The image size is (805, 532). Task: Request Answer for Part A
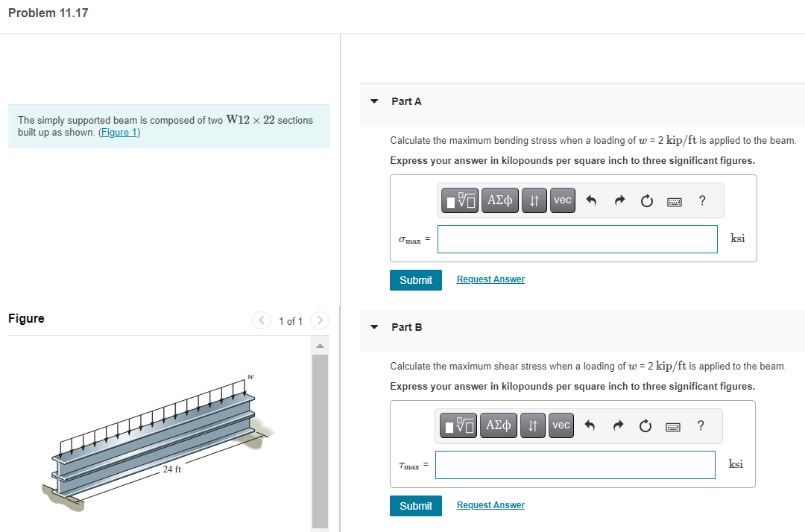click(x=490, y=279)
